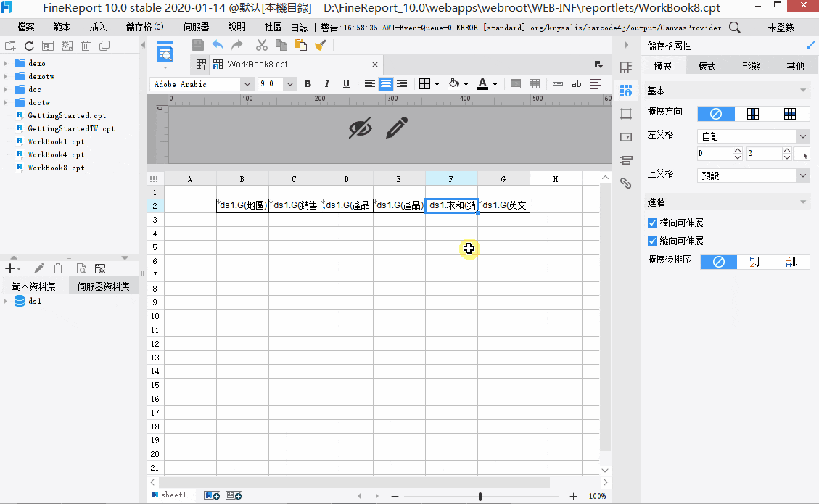Switch to the 形態 tab
The height and width of the screenshot is (504, 819).
coord(751,66)
